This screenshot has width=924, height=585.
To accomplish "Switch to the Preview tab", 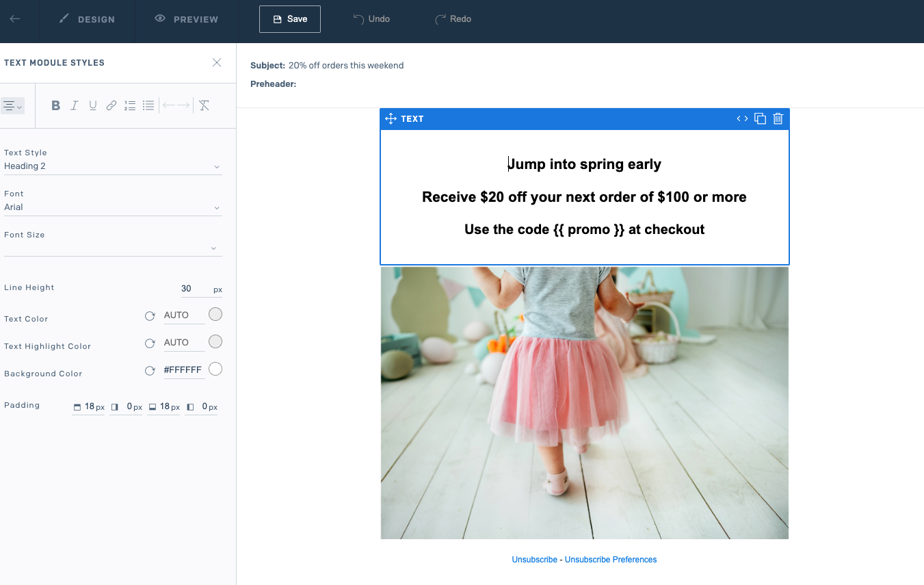I will click(x=185, y=19).
